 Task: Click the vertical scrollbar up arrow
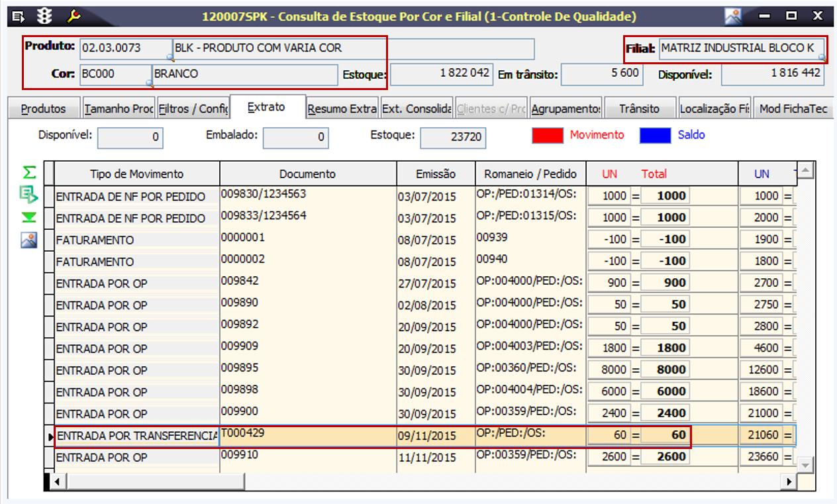805,172
